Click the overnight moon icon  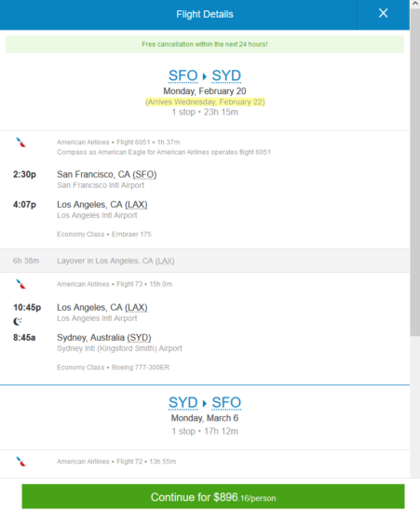tap(18, 322)
